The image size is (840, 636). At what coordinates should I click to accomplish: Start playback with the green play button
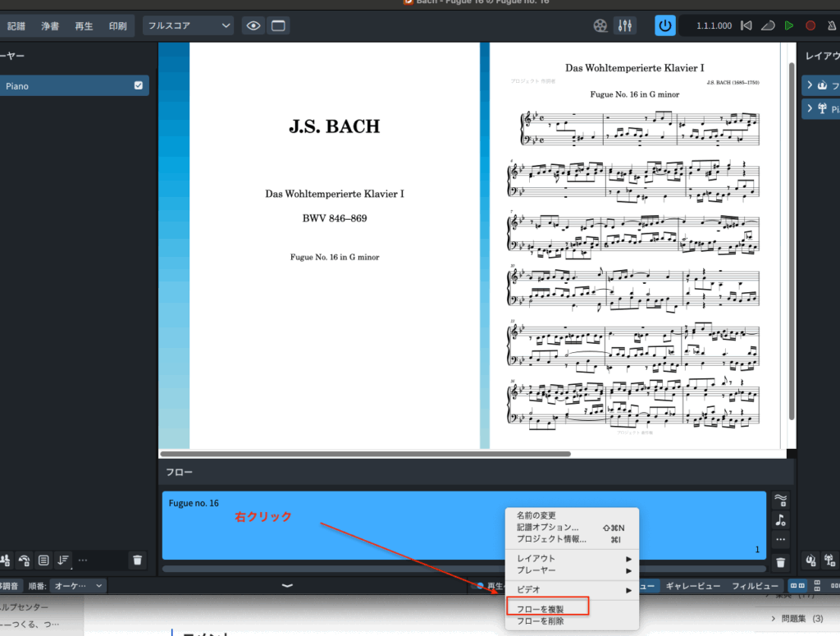(789, 25)
